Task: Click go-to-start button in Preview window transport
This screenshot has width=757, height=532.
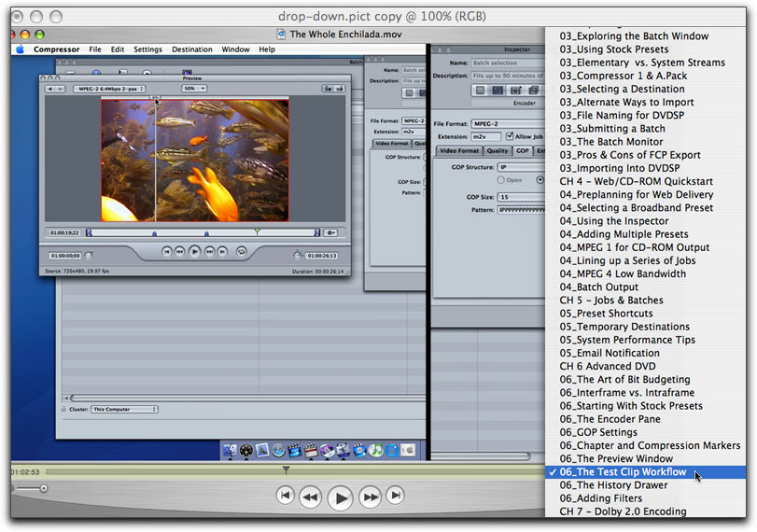Action: pos(166,251)
